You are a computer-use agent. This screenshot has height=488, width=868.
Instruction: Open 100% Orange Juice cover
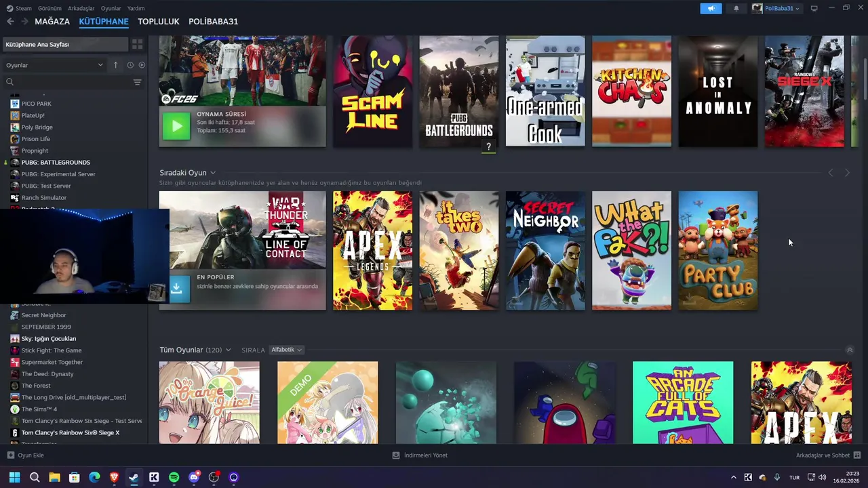pos(209,403)
